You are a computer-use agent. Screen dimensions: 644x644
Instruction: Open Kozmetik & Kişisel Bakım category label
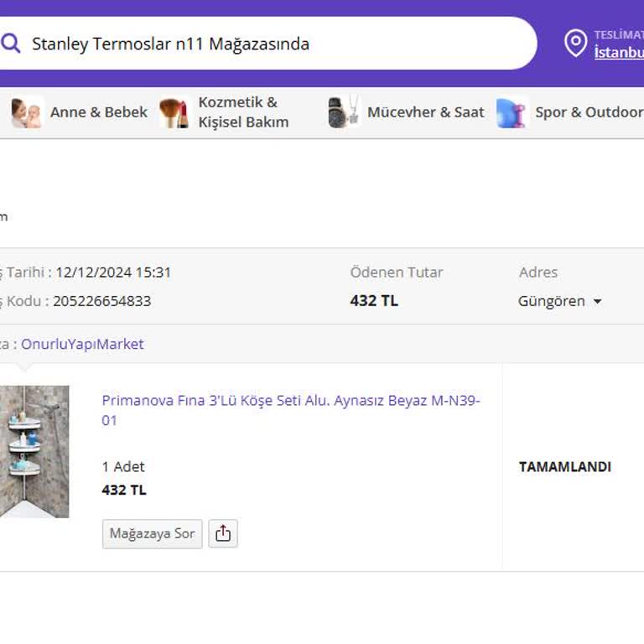click(243, 112)
